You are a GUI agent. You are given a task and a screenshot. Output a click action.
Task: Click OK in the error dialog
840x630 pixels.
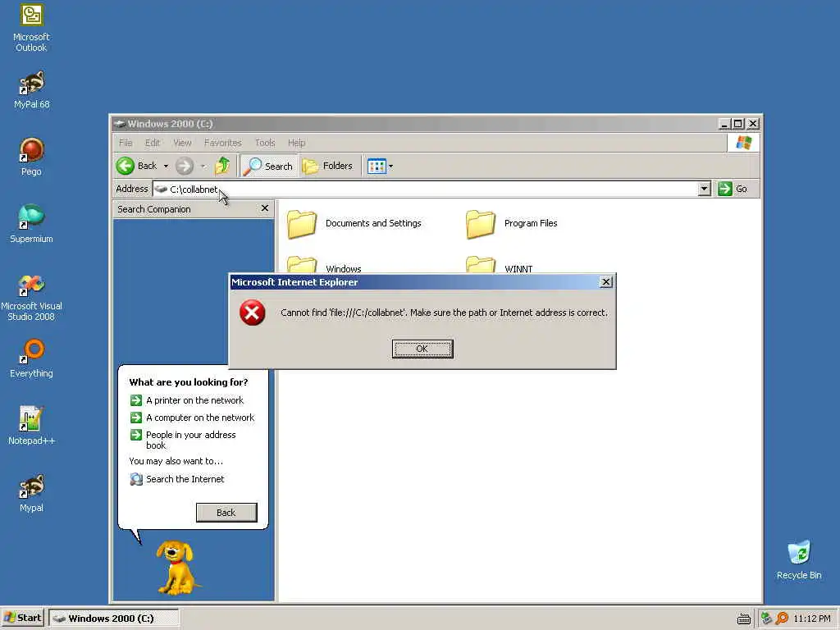tap(422, 349)
